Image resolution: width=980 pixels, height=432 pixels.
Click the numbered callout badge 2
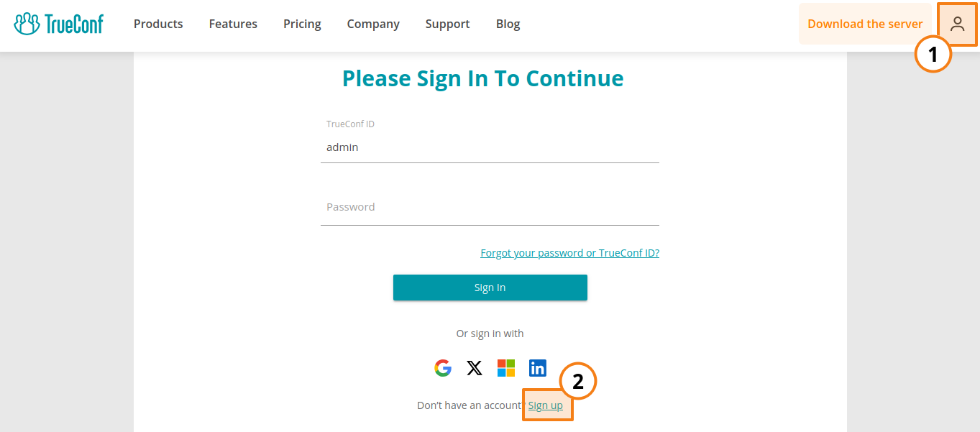578,382
